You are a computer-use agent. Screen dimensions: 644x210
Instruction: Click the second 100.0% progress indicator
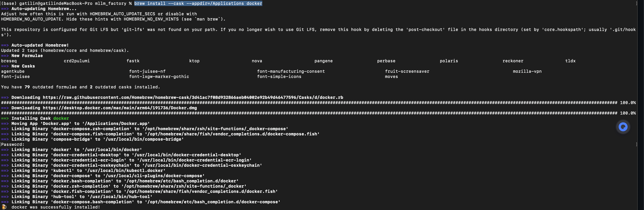point(628,113)
